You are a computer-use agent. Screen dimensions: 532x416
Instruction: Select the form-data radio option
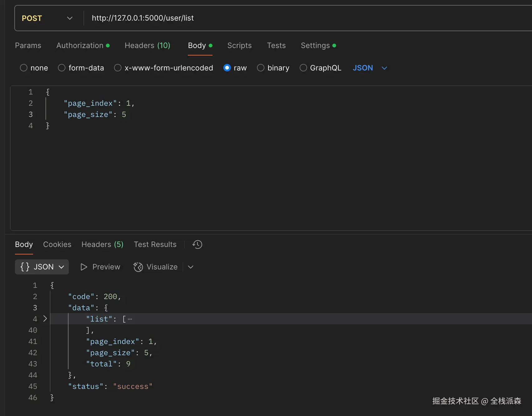[x=62, y=68]
